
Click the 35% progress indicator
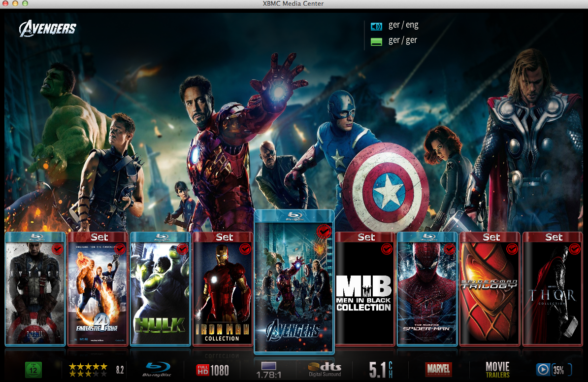click(x=561, y=370)
